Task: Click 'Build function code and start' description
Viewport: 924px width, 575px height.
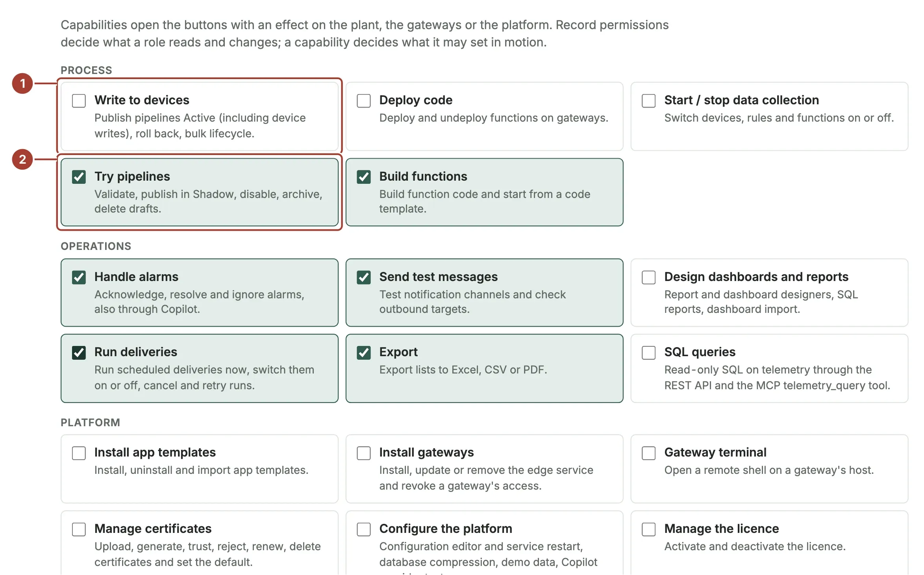Action: point(485,202)
